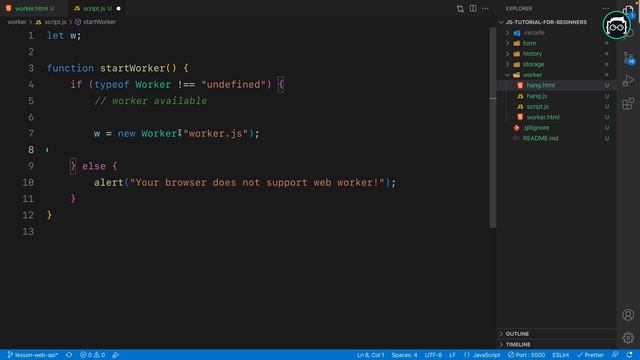640x360 pixels.
Task: Open the .gitignore file
Action: point(536,128)
